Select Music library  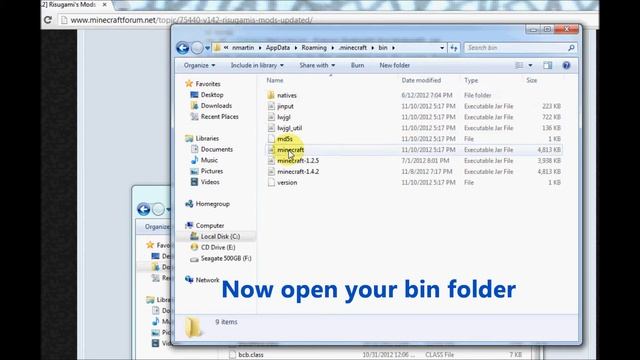point(204,160)
